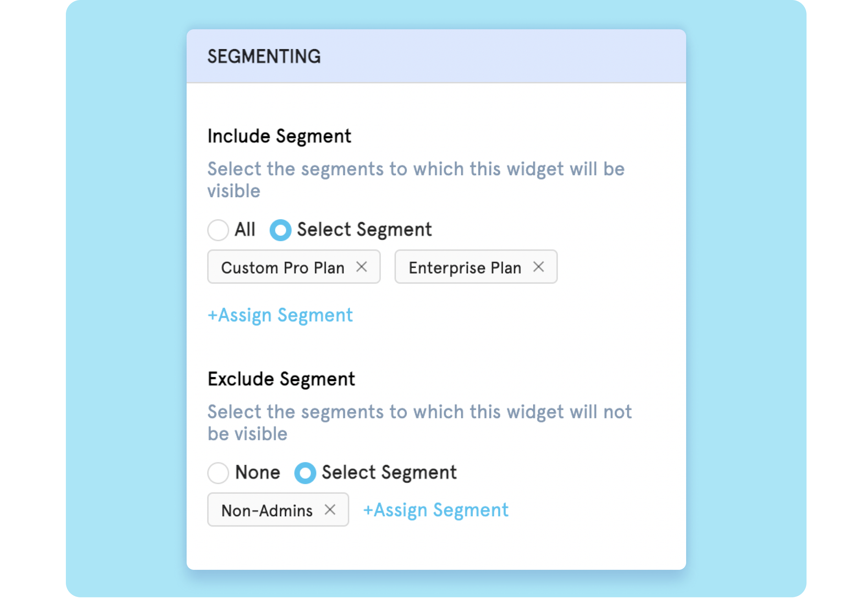Image resolution: width=868 pixels, height=598 pixels.
Task: Remove the Enterprise Plan segment via its X
Action: tap(539, 267)
